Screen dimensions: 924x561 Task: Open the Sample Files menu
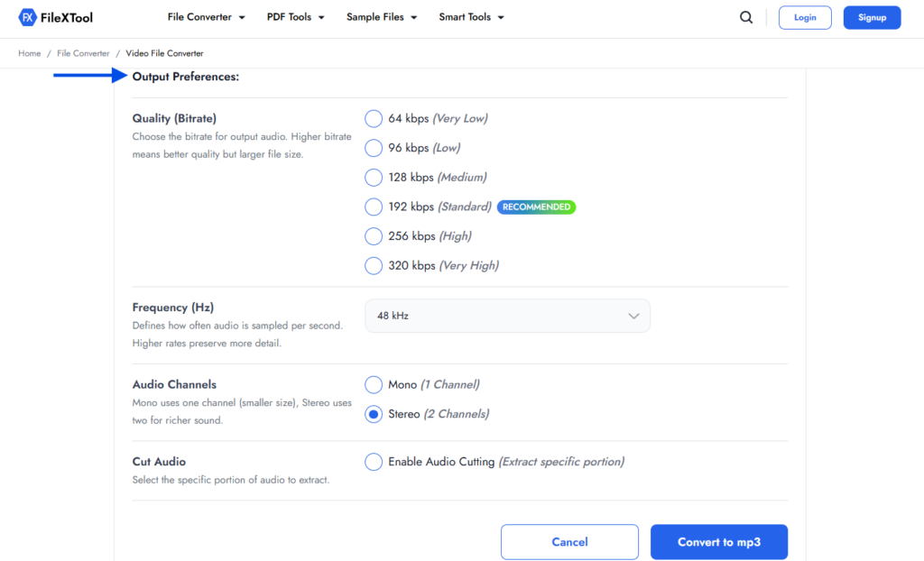point(381,16)
